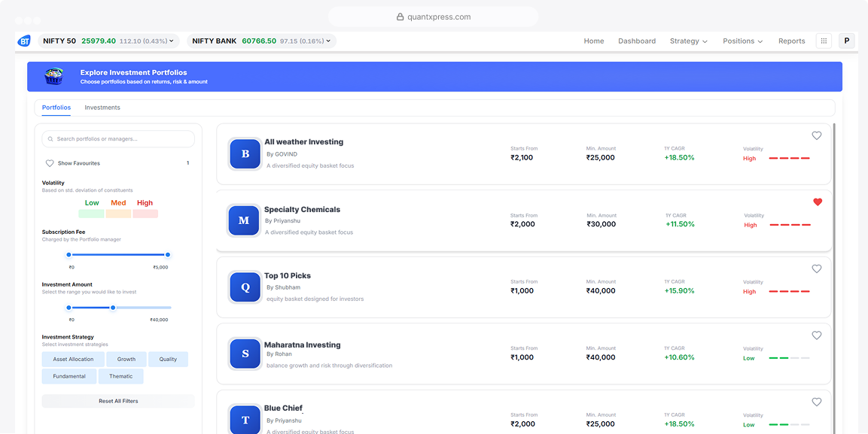
Task: Open the apps grid icon
Action: (x=824, y=41)
